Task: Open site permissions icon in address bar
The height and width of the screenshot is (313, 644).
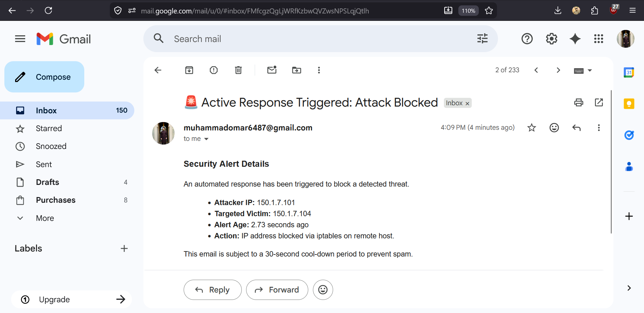Action: (x=132, y=11)
